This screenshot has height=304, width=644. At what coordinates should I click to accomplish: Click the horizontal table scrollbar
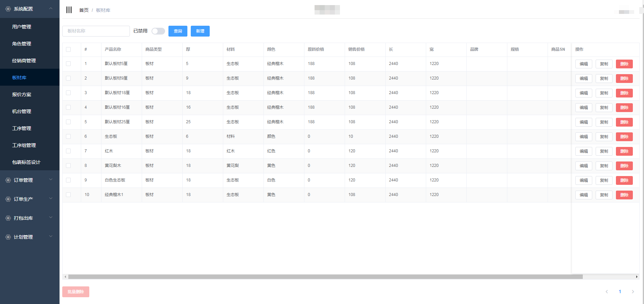click(325, 277)
